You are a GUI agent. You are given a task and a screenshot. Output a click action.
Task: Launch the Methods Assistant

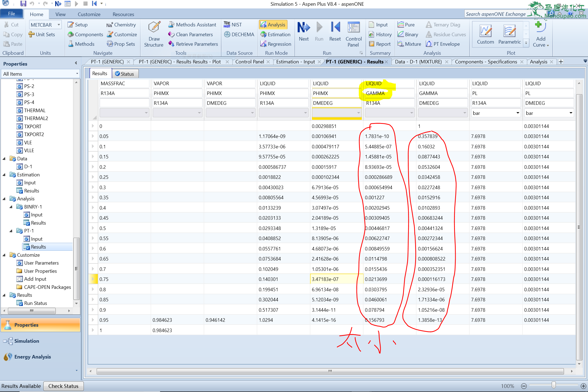tap(192, 25)
